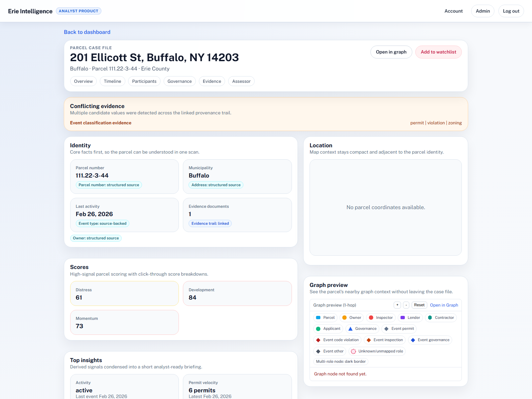The height and width of the screenshot is (399, 532).
Task: Click the Lender legend icon
Action: click(x=403, y=318)
